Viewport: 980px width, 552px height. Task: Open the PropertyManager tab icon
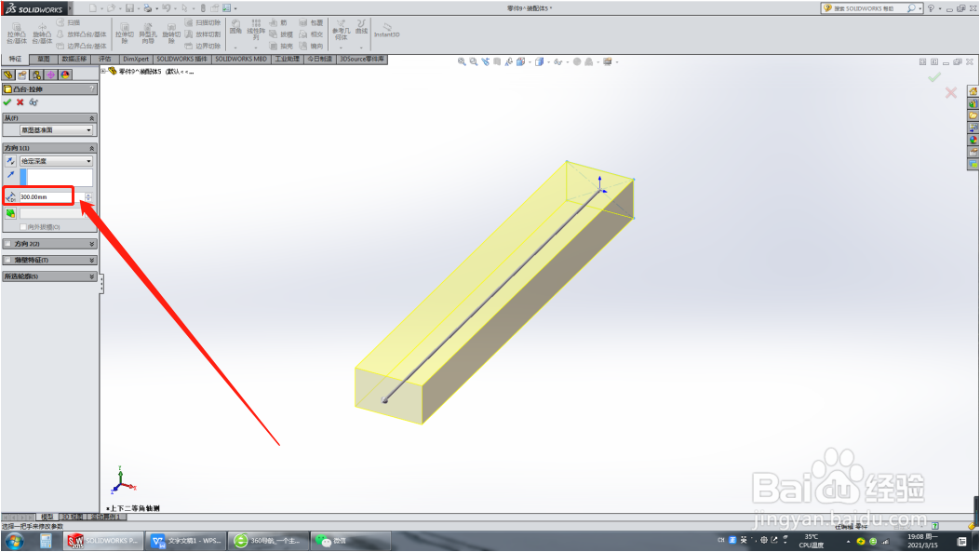pos(22,75)
